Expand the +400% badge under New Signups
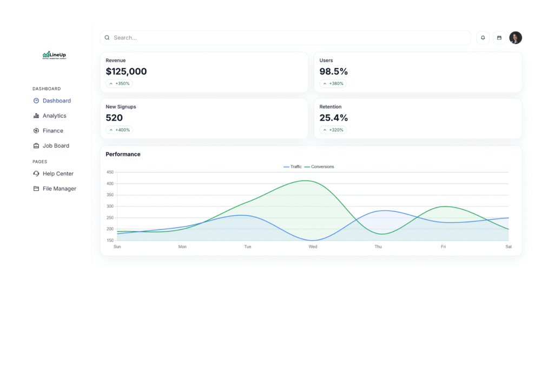554x392 pixels. coord(119,130)
